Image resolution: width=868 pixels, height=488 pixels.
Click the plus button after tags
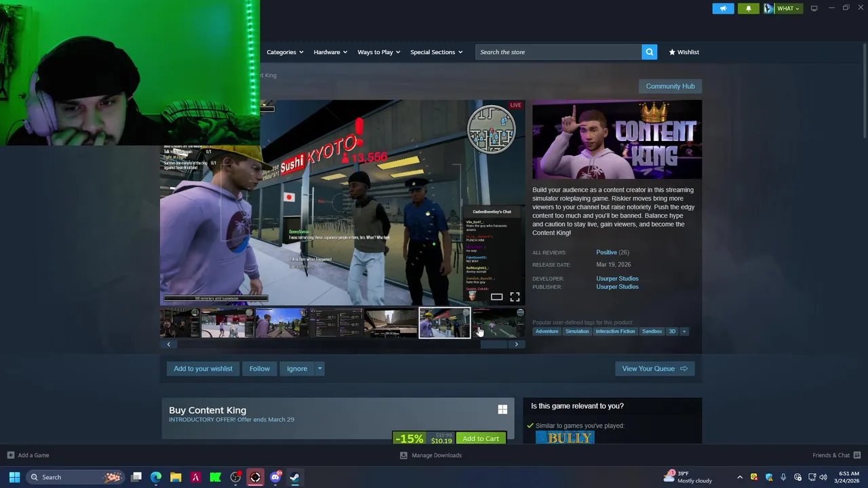tap(684, 331)
